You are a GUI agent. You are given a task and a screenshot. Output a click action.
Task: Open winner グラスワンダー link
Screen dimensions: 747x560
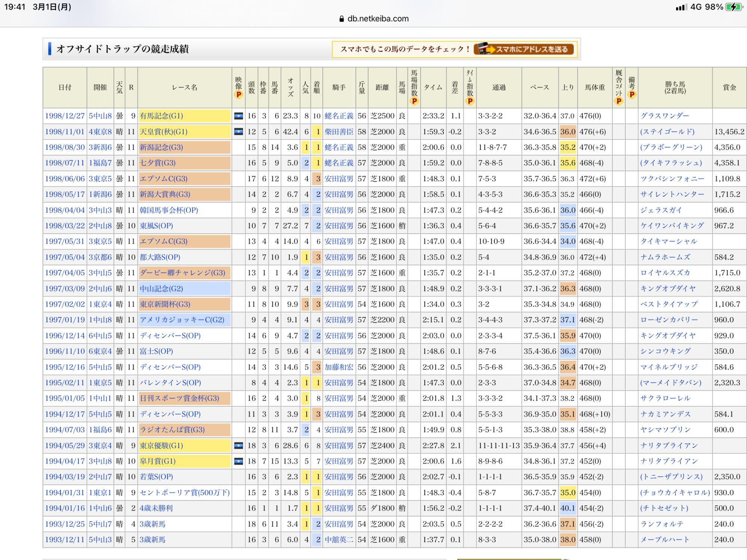point(665,116)
